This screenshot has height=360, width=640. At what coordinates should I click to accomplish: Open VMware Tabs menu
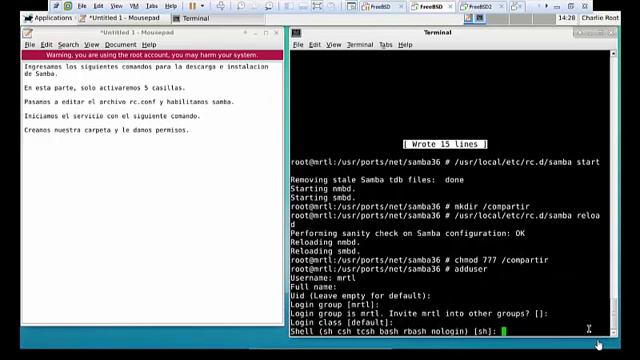click(x=152, y=6)
